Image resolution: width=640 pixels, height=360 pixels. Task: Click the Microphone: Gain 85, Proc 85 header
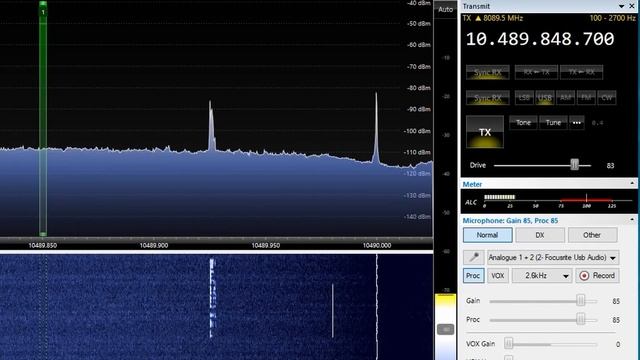point(510,220)
